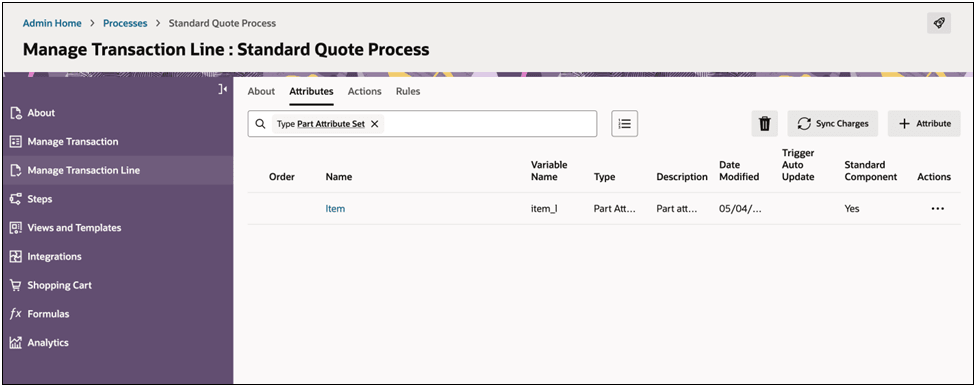Image resolution: width=976 pixels, height=387 pixels.
Task: Add a new Attribute
Action: 924,123
